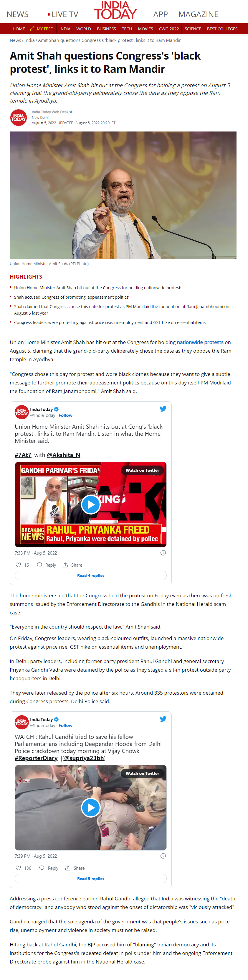
Task: Open the #ReporterDiary hashtag link
Action: coord(36,758)
